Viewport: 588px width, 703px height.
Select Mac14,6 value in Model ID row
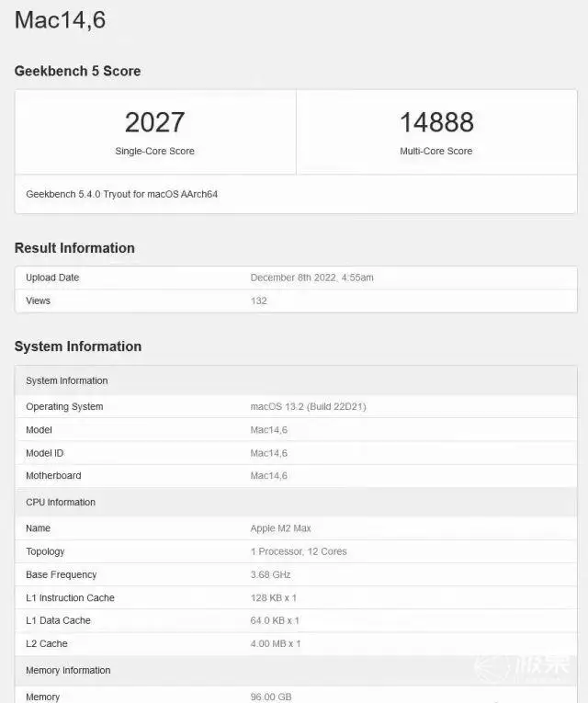(269, 453)
